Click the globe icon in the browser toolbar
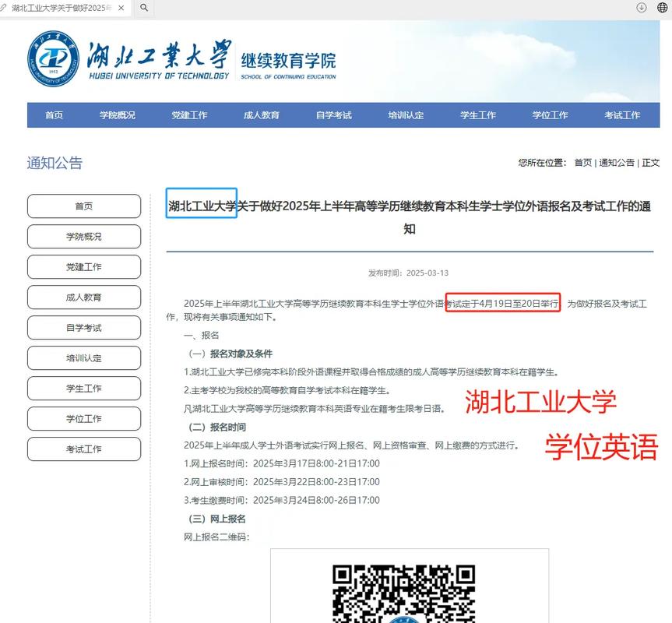The image size is (672, 623). coord(661,8)
